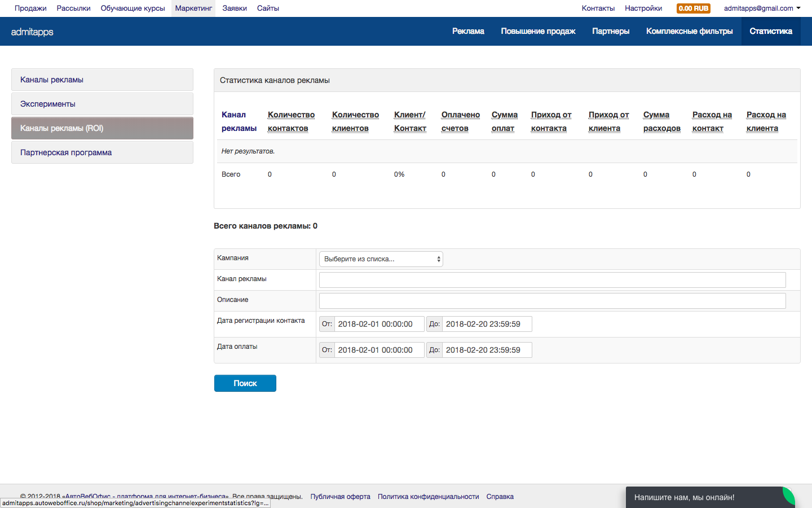Click the 0.00 RUB balance badge

pyautogui.click(x=693, y=8)
